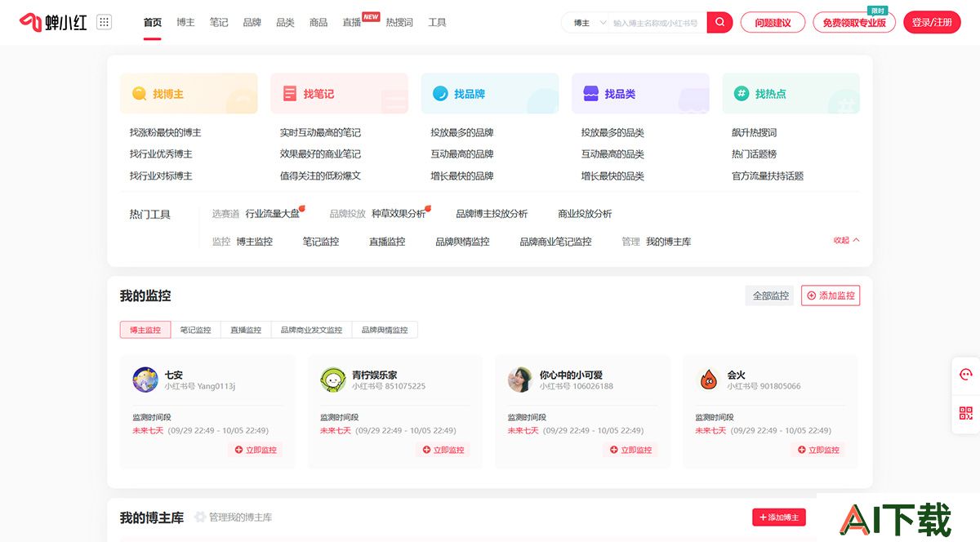Click the 找博主 category icon
Screen dimensions: 980x542
(x=140, y=94)
